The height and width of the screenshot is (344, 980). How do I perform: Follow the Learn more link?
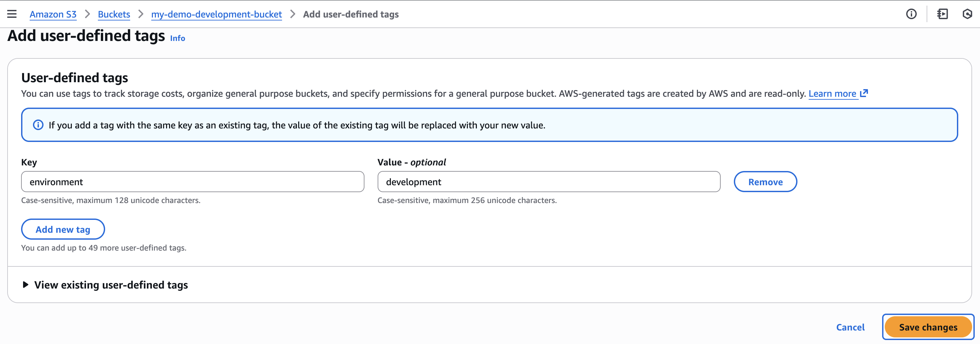[x=832, y=93]
